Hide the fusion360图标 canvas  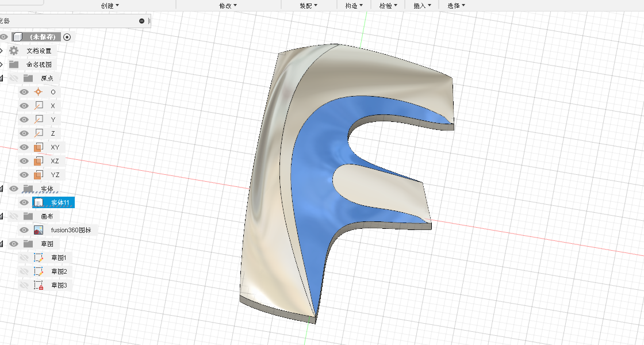(x=24, y=230)
